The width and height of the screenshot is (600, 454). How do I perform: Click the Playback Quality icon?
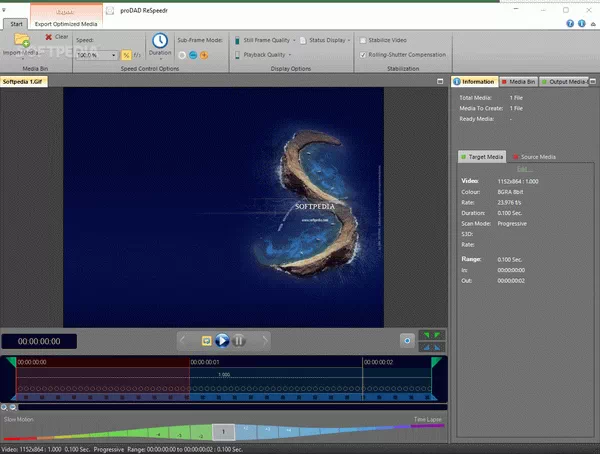click(x=237, y=55)
